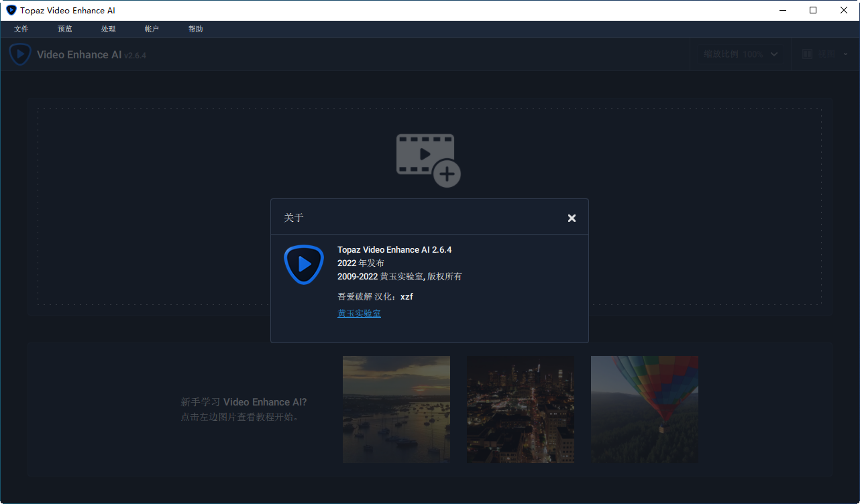Click the title bar app icon

(11, 10)
